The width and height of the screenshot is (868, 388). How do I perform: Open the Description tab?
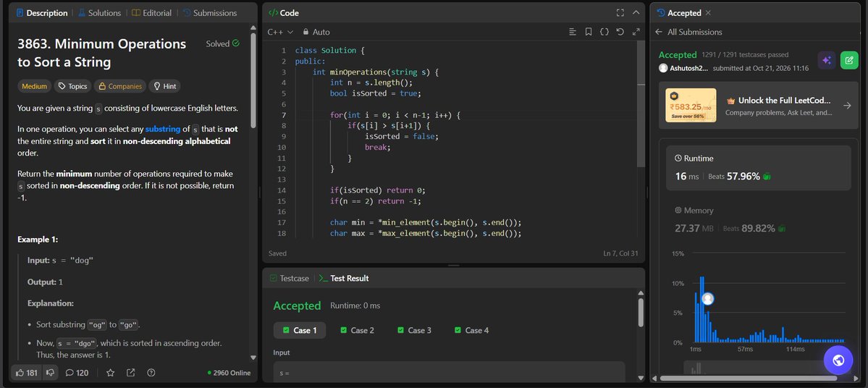(42, 13)
